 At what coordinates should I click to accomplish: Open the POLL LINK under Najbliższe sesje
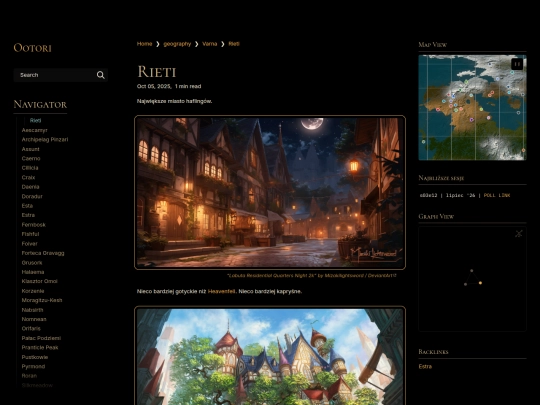click(x=497, y=195)
